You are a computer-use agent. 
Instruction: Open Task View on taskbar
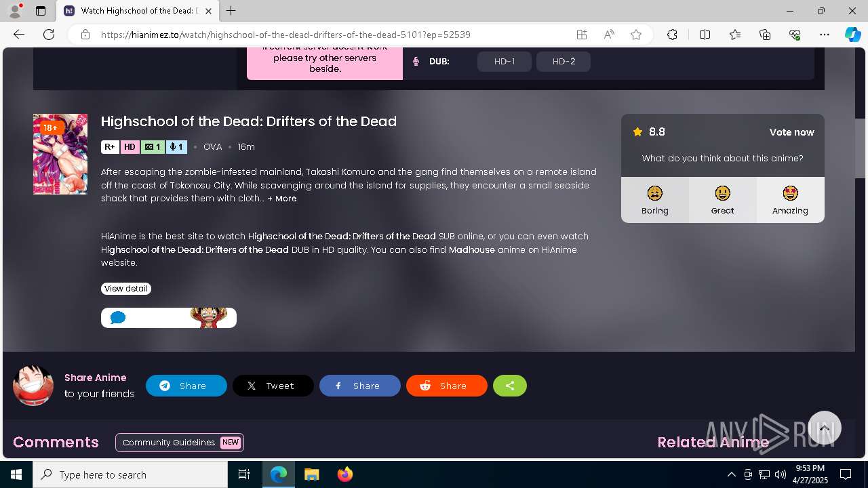[x=245, y=474]
